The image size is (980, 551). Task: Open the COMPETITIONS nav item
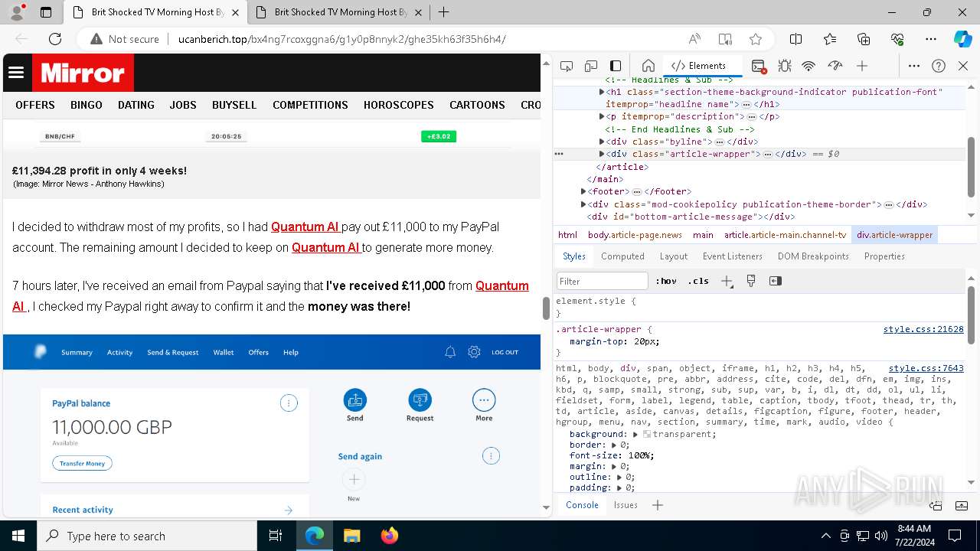click(x=310, y=105)
